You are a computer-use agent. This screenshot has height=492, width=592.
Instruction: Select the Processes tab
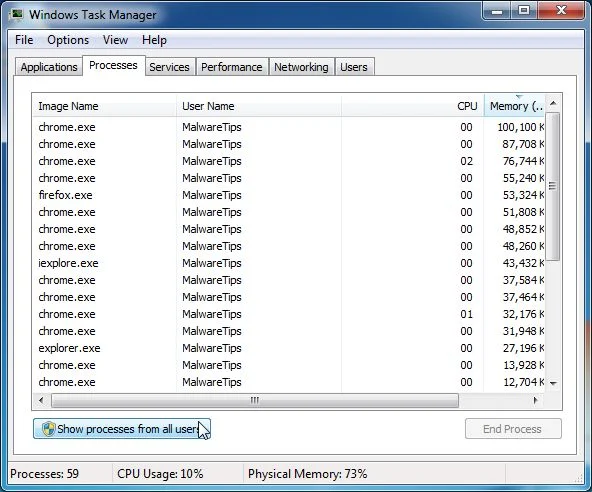click(113, 65)
